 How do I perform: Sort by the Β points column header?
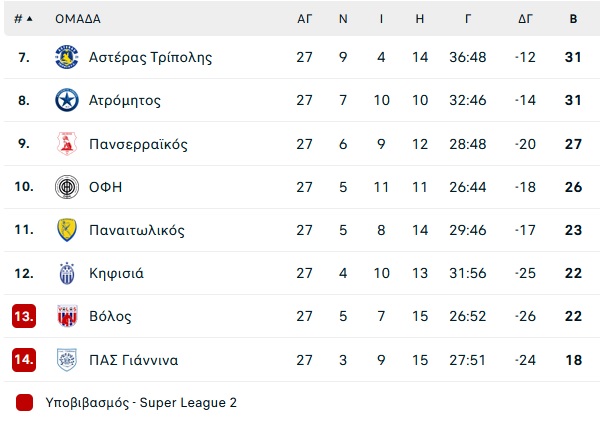[x=573, y=19]
